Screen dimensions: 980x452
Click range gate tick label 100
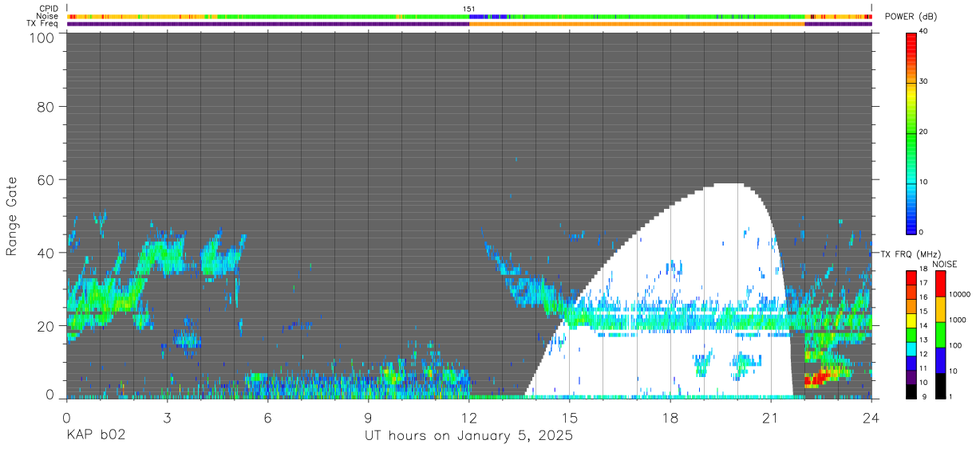[40, 37]
